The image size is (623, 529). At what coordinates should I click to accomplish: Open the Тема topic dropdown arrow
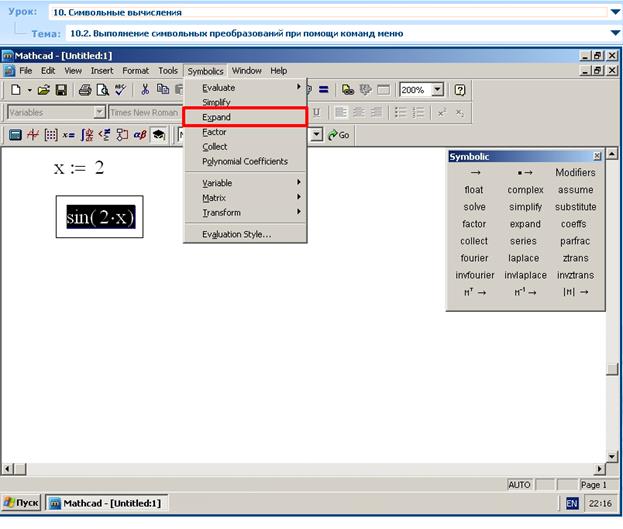615,33
